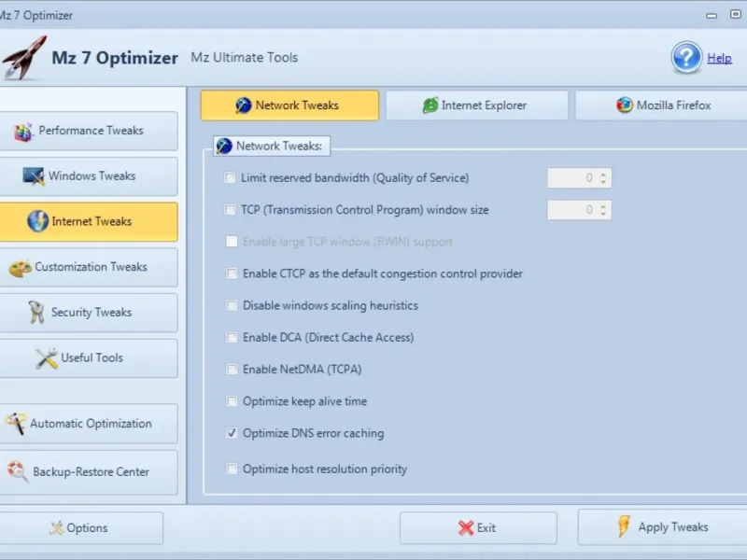Increase TCP window size with up arrow
The height and width of the screenshot is (560, 747).
point(603,205)
